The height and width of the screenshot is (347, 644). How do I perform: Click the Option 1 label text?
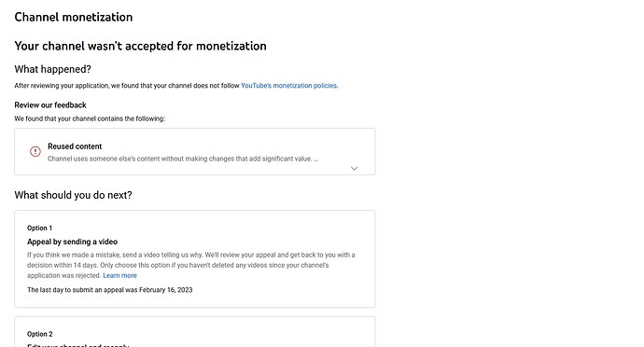click(x=39, y=228)
